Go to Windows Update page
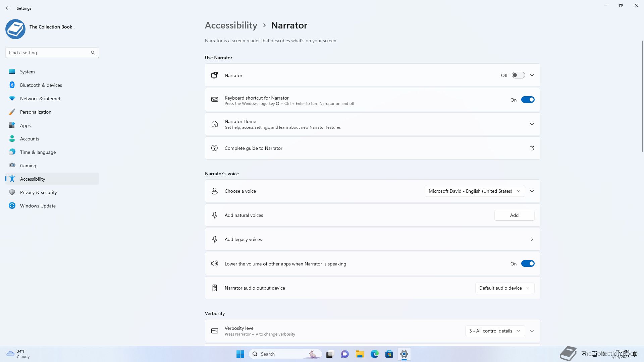Viewport: 644px width, 362px height. click(52, 206)
